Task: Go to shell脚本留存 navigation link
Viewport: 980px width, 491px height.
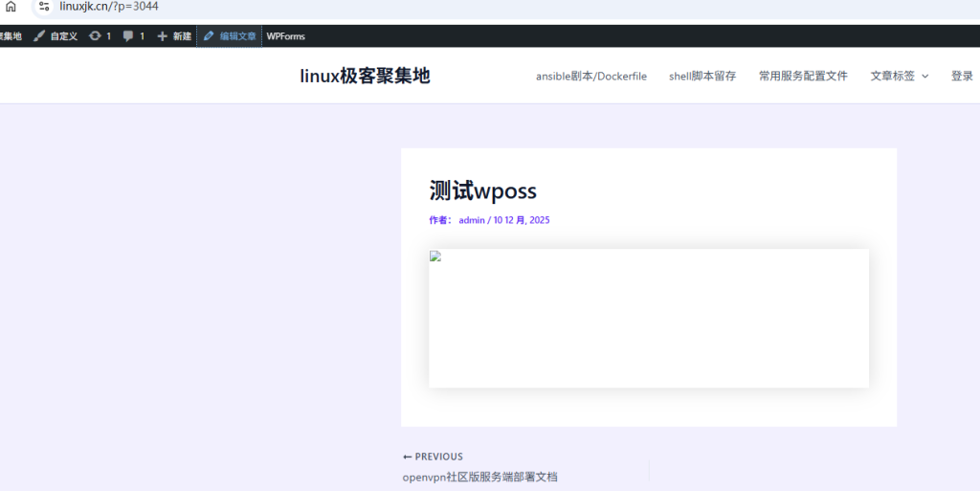Action: click(x=702, y=77)
